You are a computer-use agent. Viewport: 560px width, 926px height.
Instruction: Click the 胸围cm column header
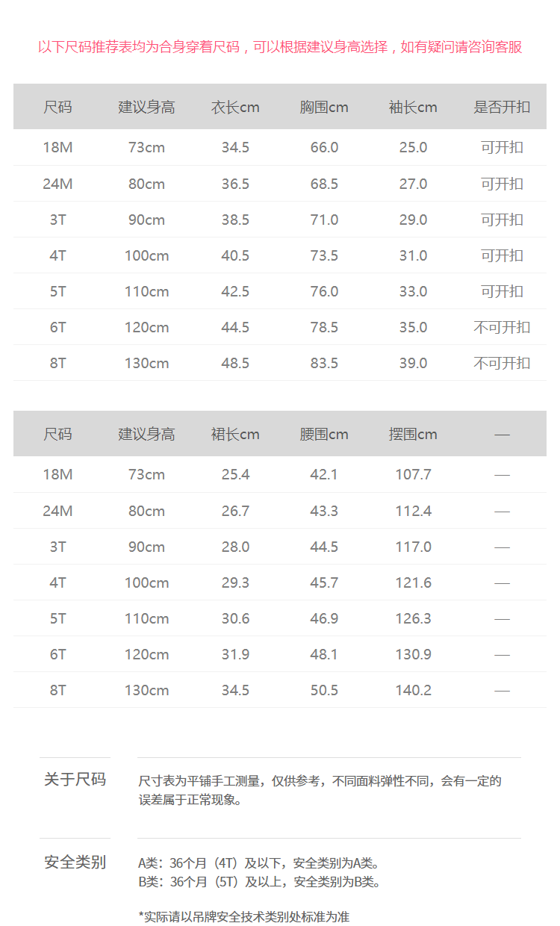tap(324, 108)
